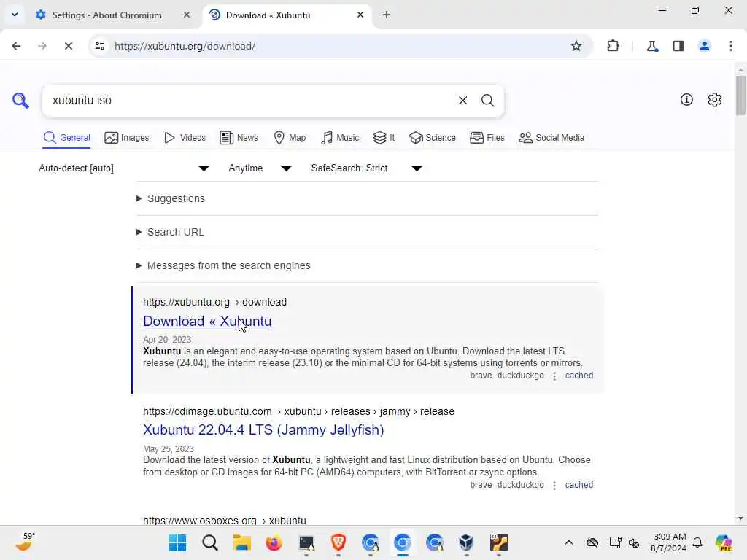Open the Anytime time range dropdown
This screenshot has width=747, height=560.
(x=260, y=168)
